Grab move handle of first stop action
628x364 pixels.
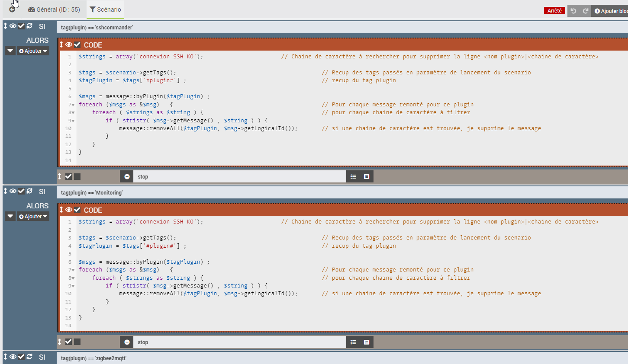pos(60,176)
